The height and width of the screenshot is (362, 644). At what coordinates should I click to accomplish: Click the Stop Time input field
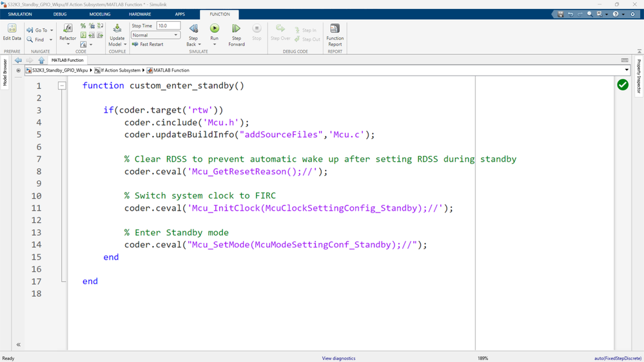[x=168, y=26]
